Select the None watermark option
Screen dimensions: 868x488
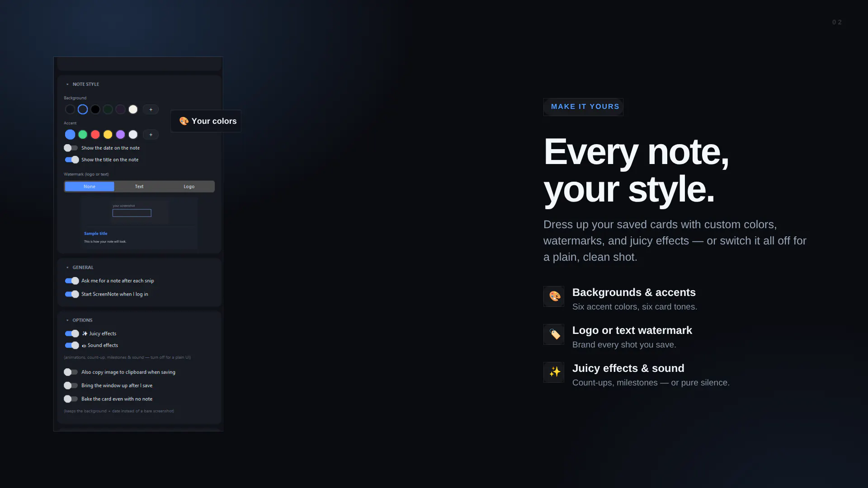pos(90,187)
